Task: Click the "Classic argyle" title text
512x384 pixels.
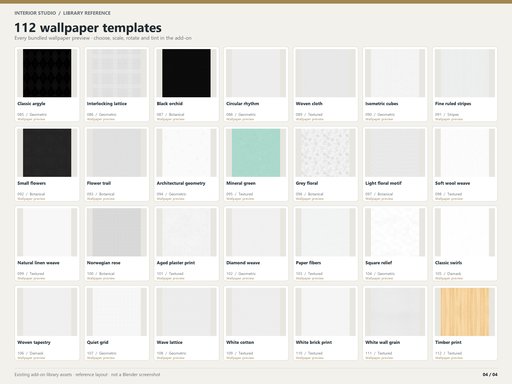Action: coord(31,104)
